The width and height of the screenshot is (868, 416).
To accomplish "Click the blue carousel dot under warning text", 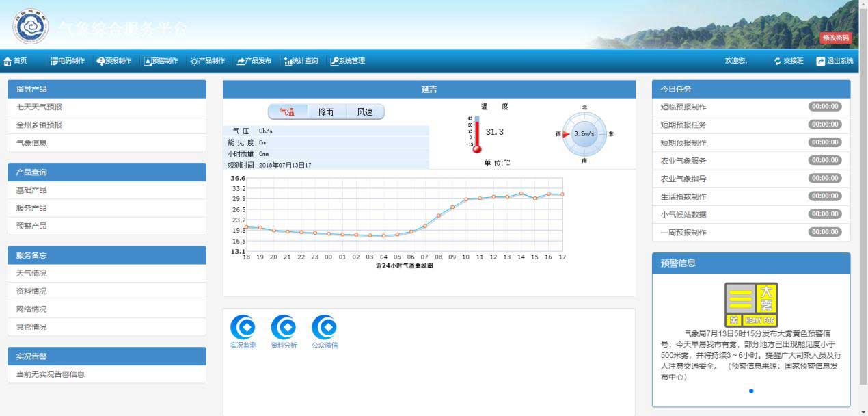I will coord(751,391).
